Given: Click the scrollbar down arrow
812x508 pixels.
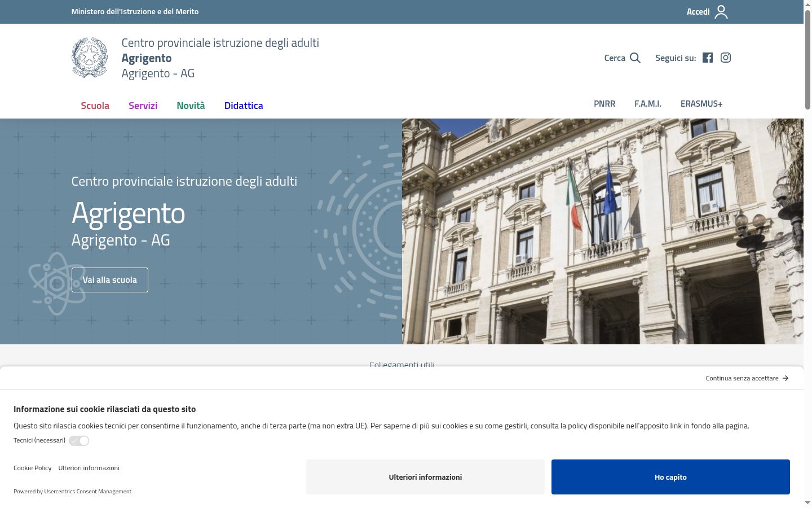Looking at the screenshot, I should (807, 502).
